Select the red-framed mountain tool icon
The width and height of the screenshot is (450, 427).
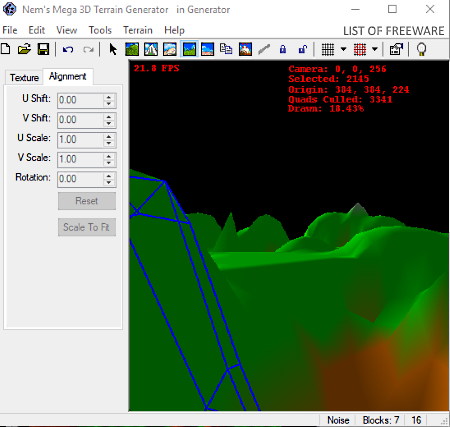245,49
